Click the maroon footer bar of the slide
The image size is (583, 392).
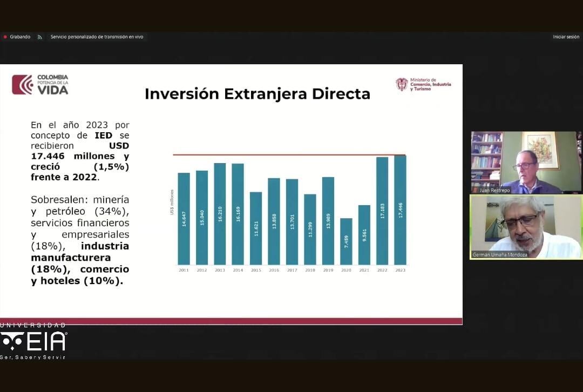click(231, 321)
